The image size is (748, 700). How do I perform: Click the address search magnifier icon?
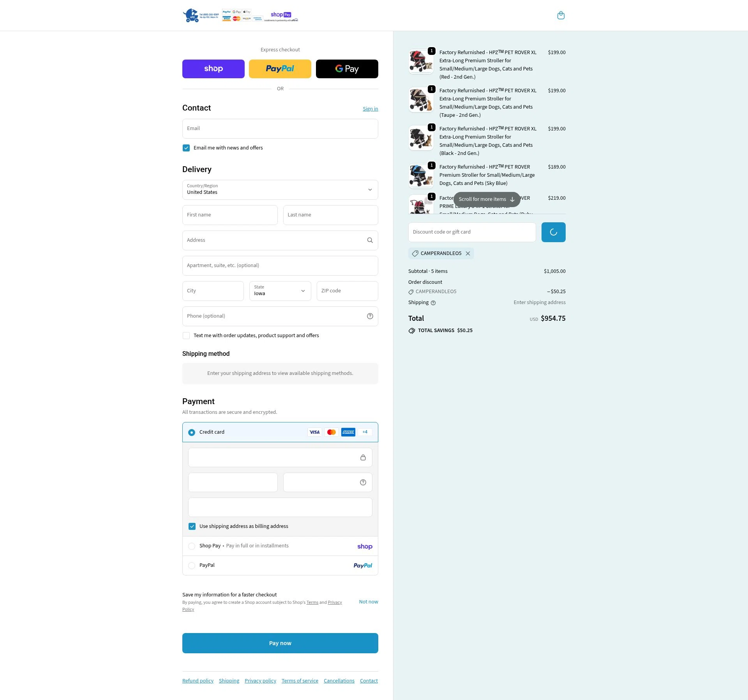[x=370, y=240]
